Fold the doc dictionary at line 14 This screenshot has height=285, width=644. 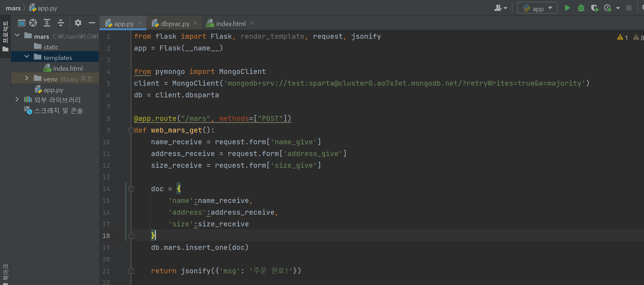point(131,189)
